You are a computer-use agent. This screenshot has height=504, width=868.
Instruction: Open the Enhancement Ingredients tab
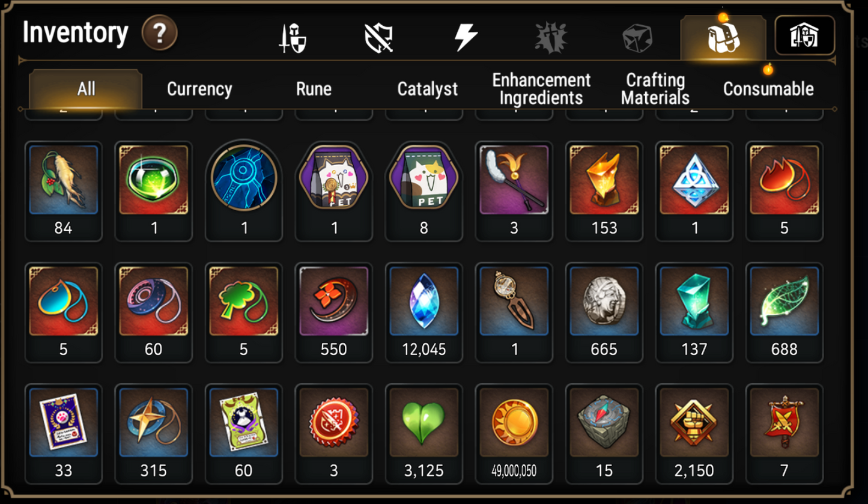541,89
